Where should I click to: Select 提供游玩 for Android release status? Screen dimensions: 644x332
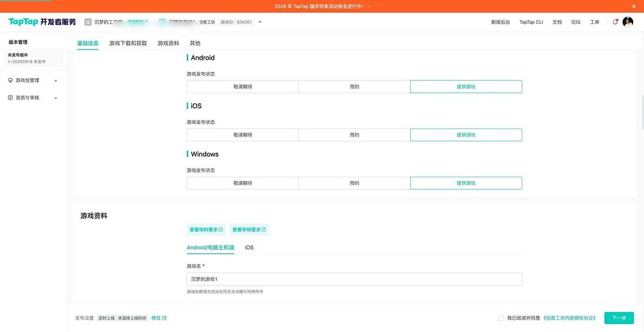coord(466,86)
